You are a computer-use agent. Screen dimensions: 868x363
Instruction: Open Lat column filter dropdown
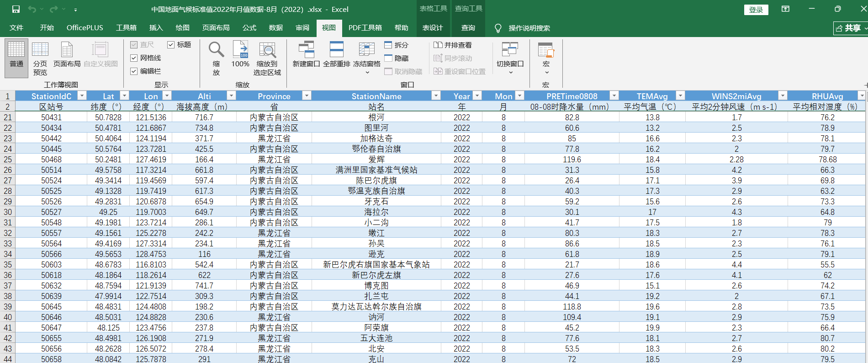124,96
